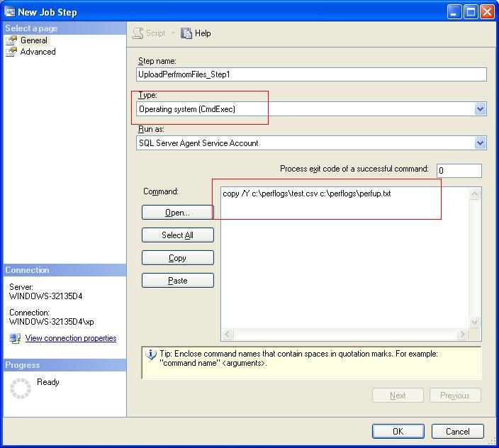Select the Advanced page icon
The image size is (499, 448).
(x=11, y=52)
